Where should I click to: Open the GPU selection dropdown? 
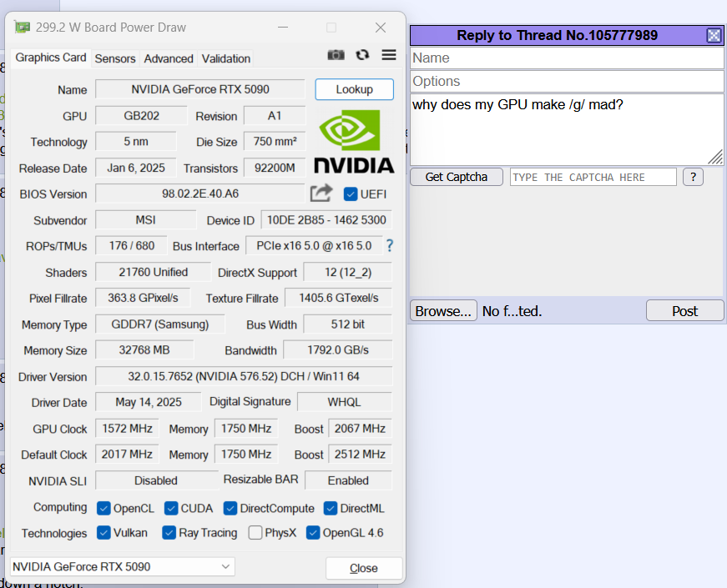tap(123, 566)
